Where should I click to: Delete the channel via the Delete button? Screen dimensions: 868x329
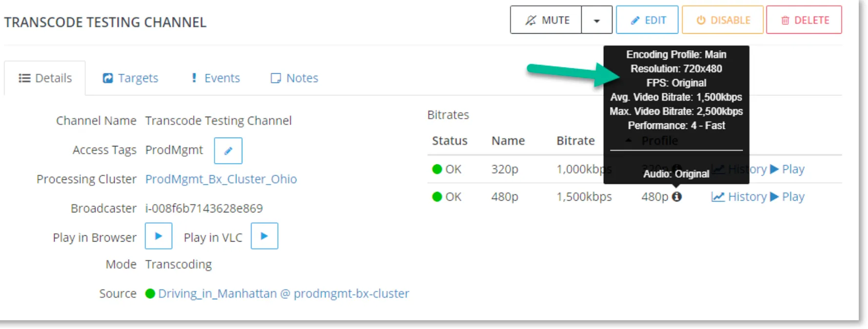coord(804,20)
